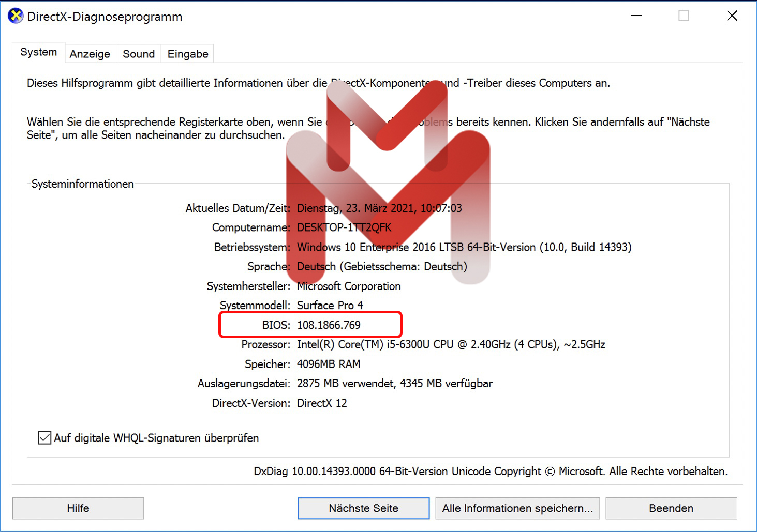Minimize the DirectX diagnostic window
Viewport: 757px width, 532px height.
pyautogui.click(x=636, y=16)
